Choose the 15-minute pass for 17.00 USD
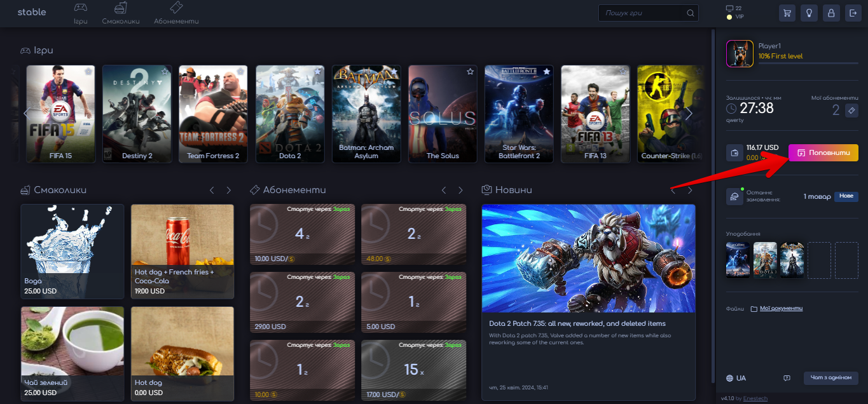The image size is (868, 404). pos(414,370)
